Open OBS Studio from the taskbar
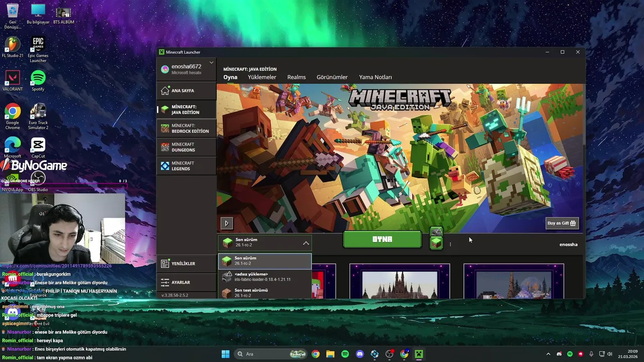 coord(389,354)
